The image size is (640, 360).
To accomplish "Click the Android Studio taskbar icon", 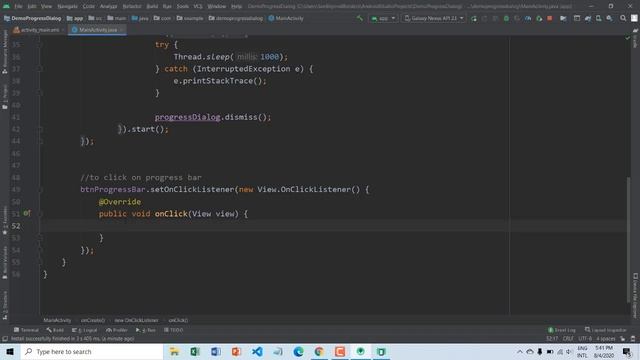I will pyautogui.click(x=360, y=351).
